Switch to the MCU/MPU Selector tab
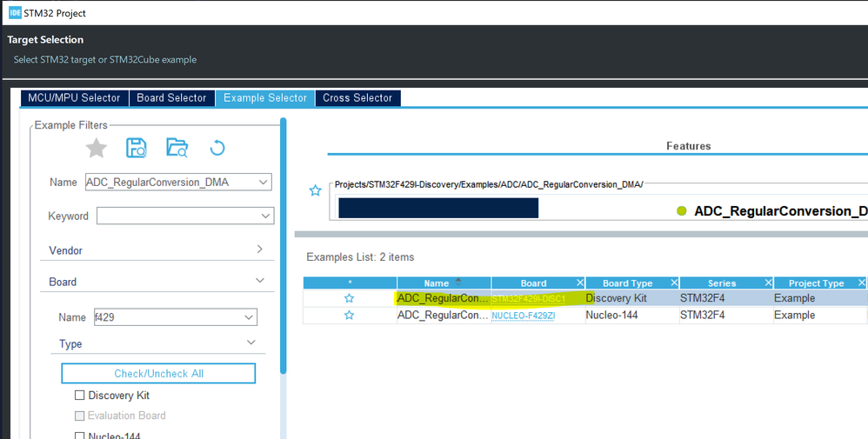The height and width of the screenshot is (439, 868). click(x=74, y=98)
